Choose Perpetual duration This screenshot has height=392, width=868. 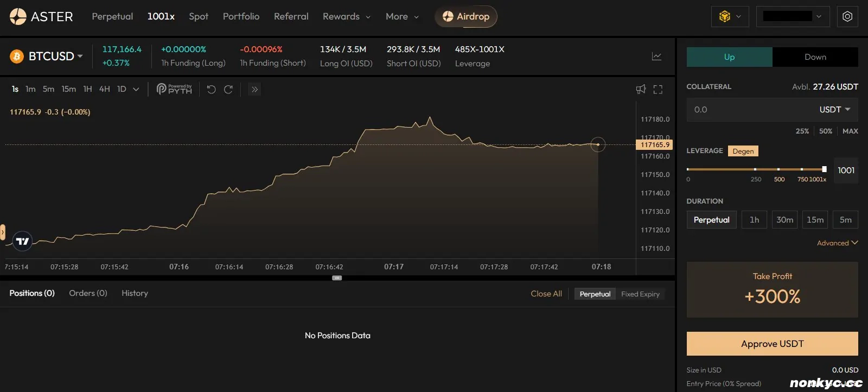pos(712,220)
